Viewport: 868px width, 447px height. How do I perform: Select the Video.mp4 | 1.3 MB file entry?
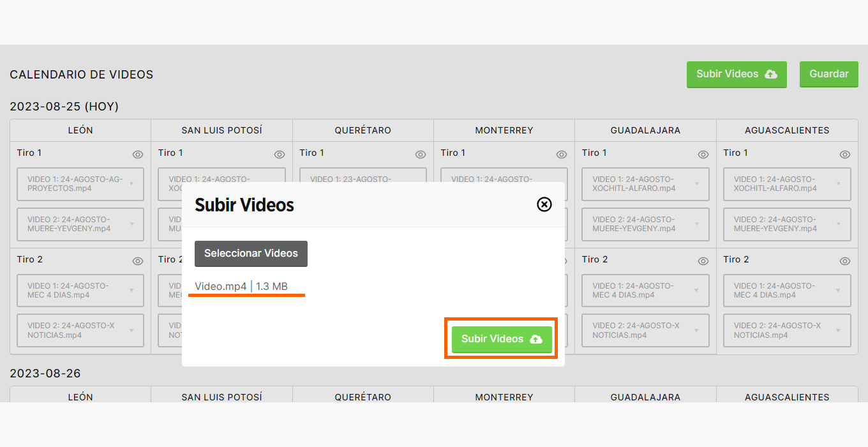click(x=241, y=286)
